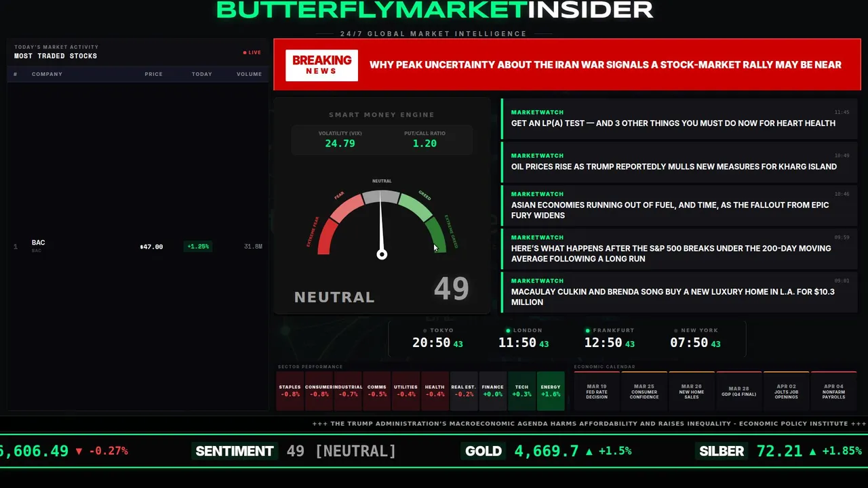Open the APR 02 JOLTS Job Openings event
This screenshot has width=868, height=488.
click(787, 391)
